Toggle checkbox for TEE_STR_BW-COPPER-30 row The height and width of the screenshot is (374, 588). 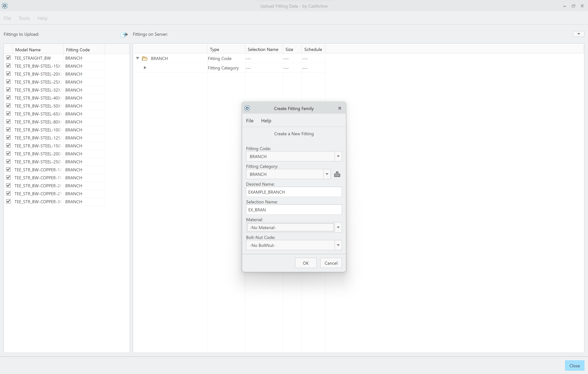pos(8,201)
